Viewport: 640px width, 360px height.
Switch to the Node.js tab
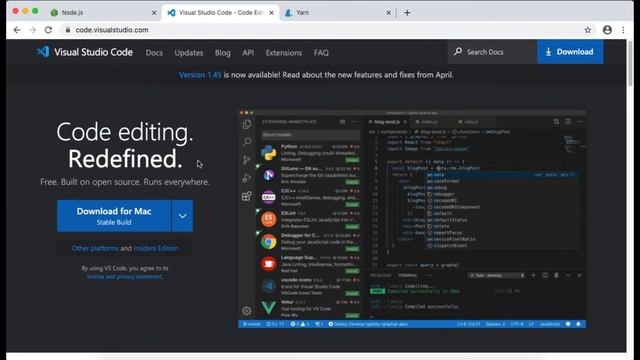(x=104, y=13)
